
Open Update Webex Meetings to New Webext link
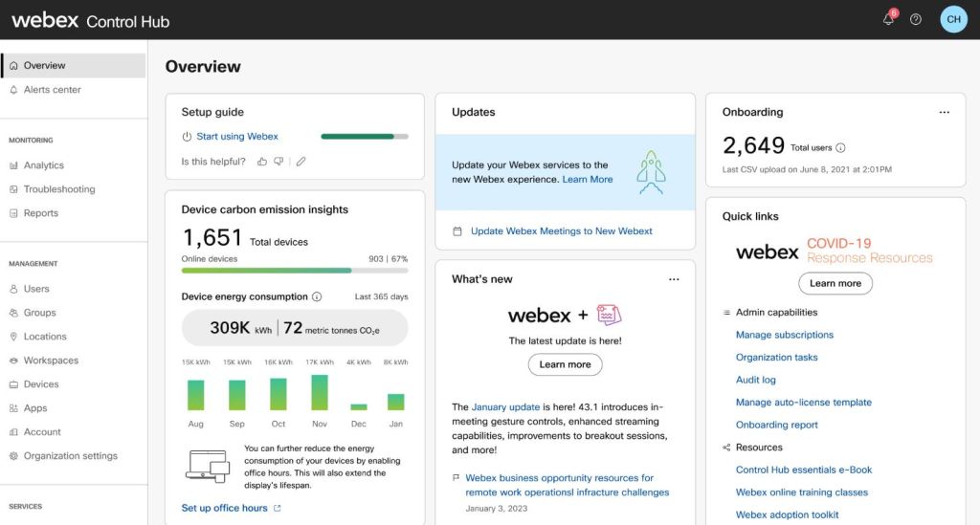point(561,230)
